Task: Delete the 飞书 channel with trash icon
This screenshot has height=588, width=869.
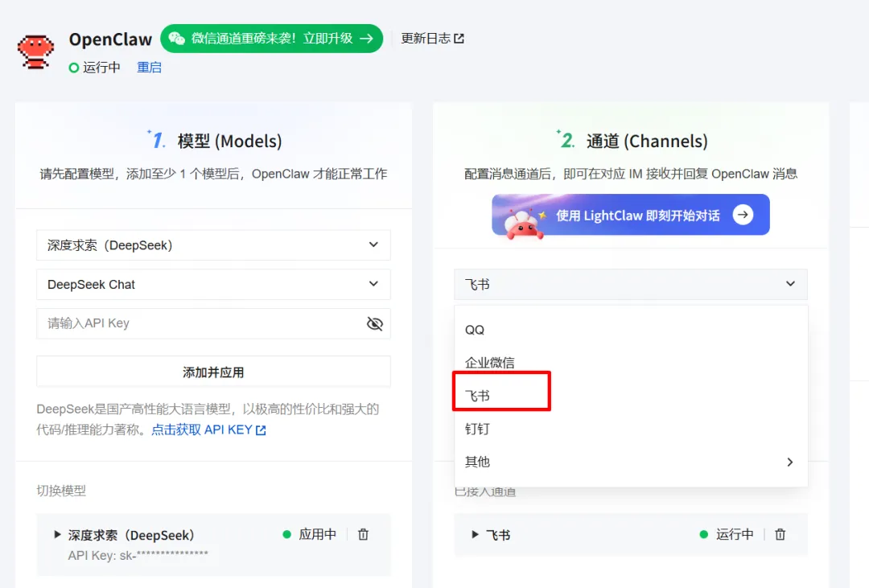Action: pos(780,534)
